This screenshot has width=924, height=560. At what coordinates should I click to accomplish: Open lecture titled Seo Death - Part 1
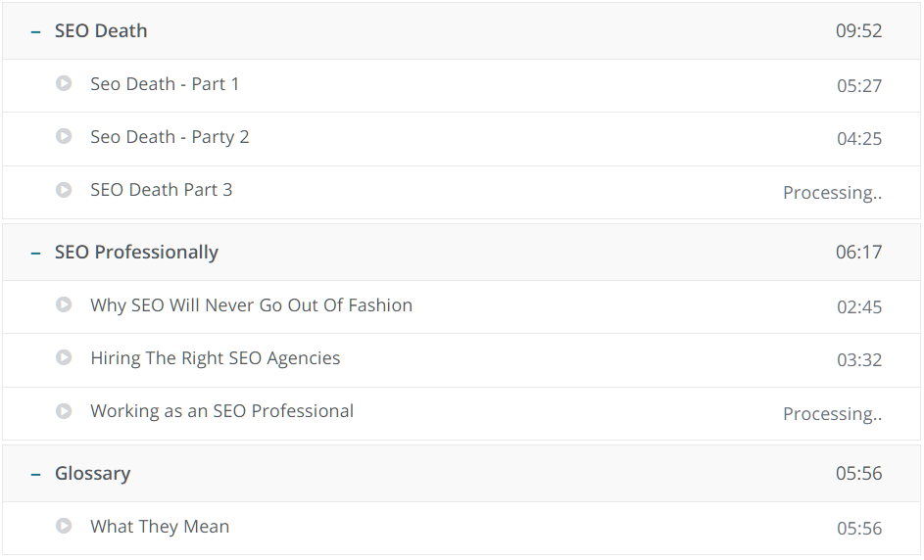point(165,84)
